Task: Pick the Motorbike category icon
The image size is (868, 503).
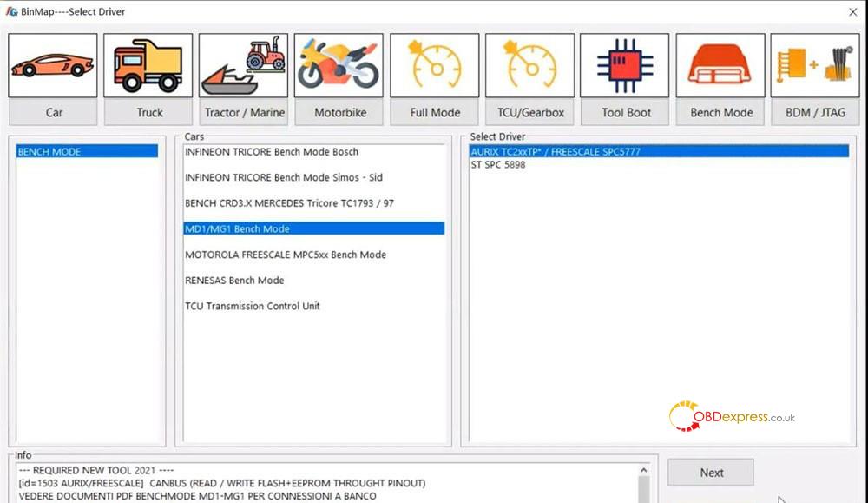Action: [x=339, y=66]
